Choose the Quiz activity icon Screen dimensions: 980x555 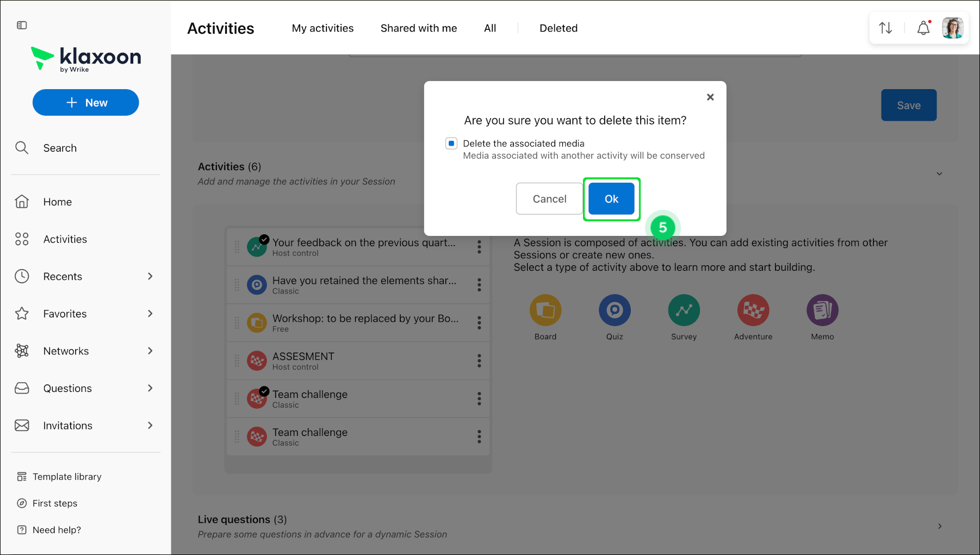[615, 310]
